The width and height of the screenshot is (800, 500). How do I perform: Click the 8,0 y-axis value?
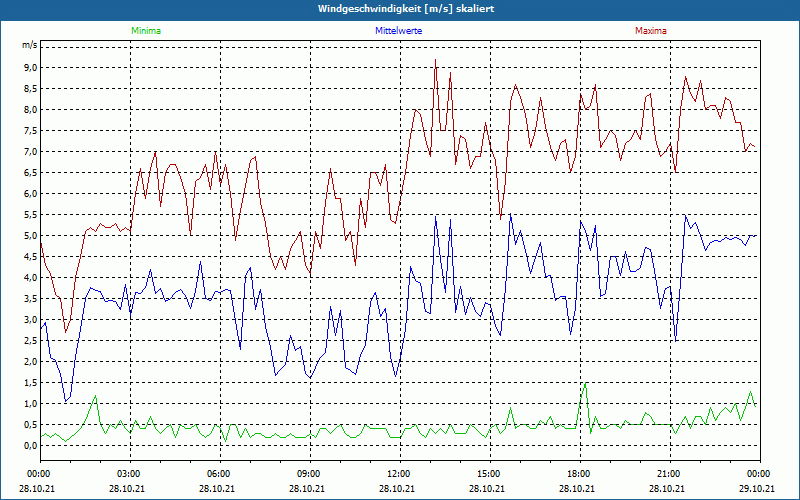coord(30,110)
